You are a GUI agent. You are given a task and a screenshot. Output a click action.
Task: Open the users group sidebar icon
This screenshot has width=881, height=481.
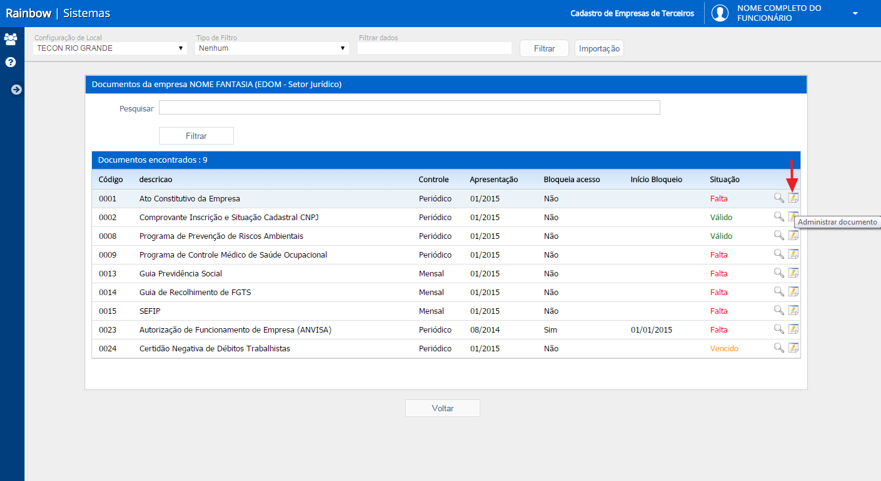pos(10,39)
